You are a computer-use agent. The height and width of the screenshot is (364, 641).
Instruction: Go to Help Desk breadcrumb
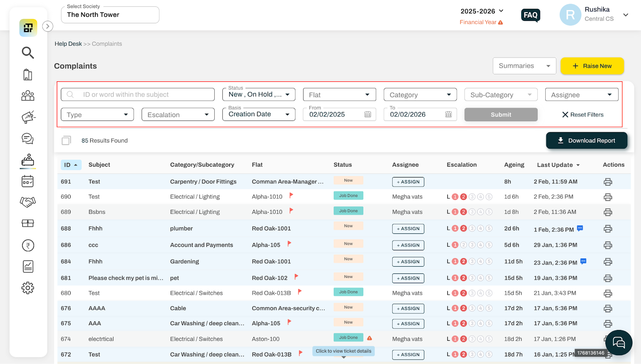tap(68, 44)
